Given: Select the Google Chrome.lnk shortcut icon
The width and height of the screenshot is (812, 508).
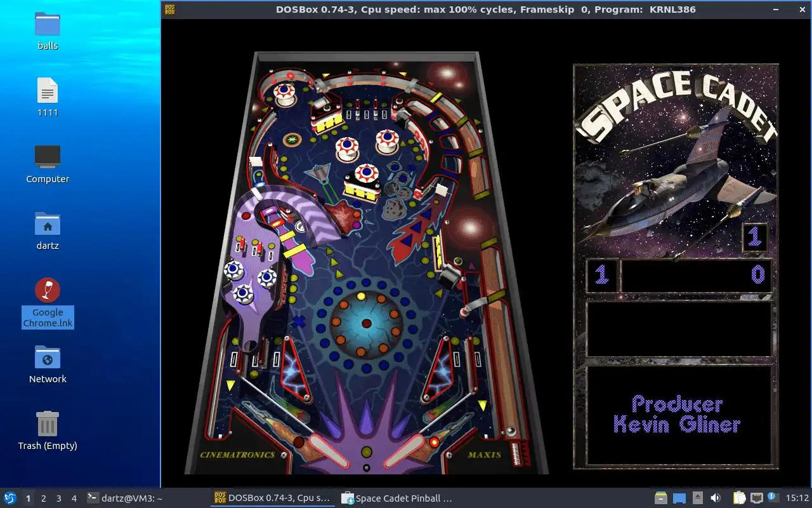Looking at the screenshot, I should pos(48,290).
